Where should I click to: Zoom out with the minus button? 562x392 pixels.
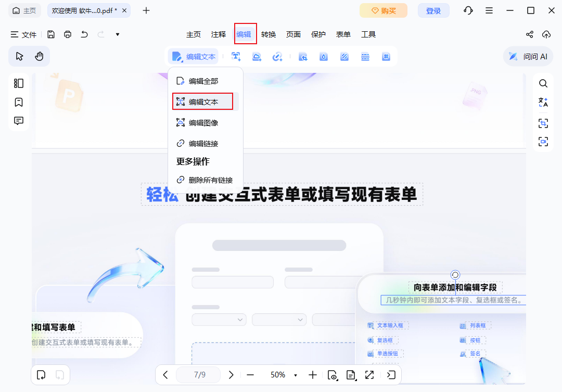250,375
